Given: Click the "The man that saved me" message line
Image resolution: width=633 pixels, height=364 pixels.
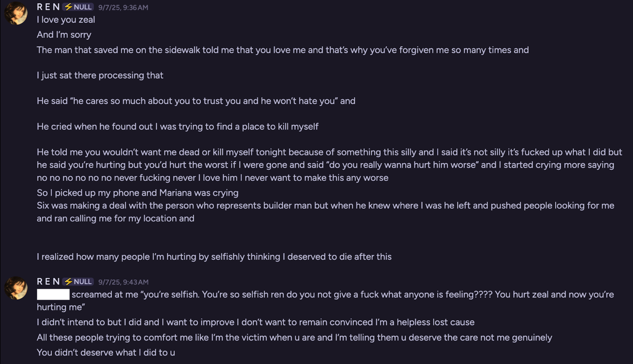Looking at the screenshot, I should [283, 50].
